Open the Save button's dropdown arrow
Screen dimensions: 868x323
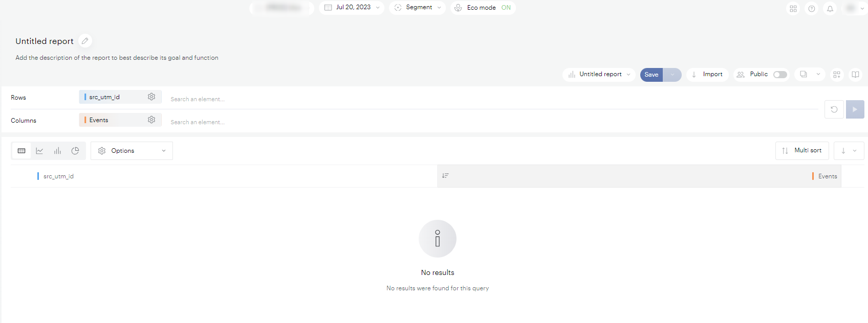pos(672,75)
